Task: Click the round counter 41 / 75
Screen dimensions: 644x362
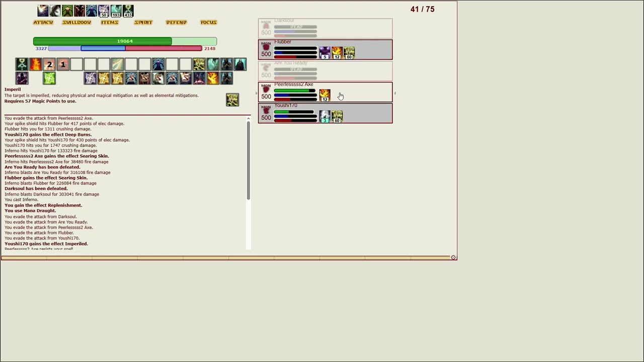Action: (x=422, y=9)
